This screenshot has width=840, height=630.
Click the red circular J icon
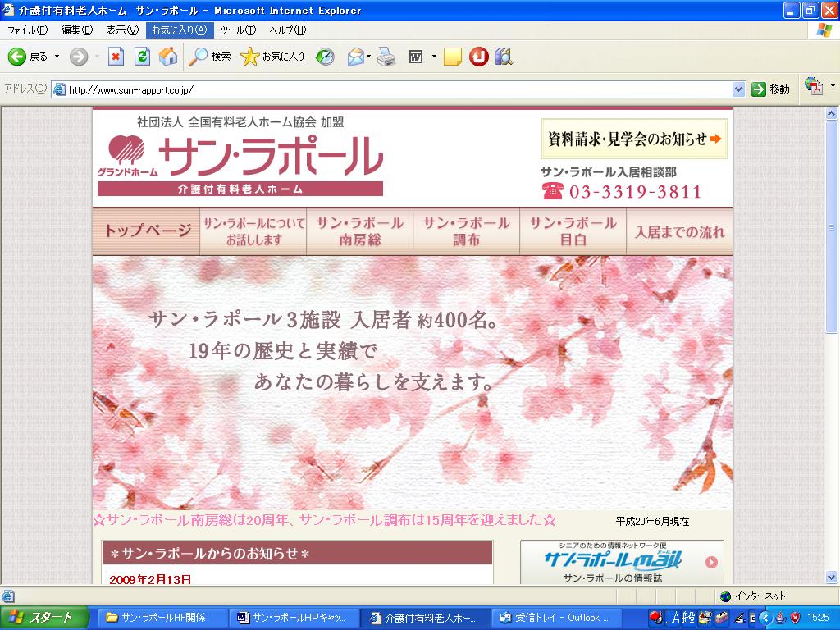479,57
